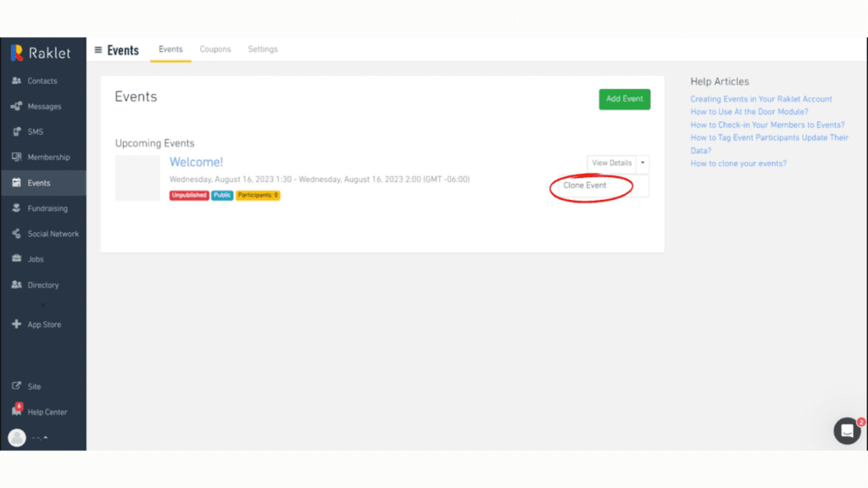This screenshot has width=868, height=488.
Task: Switch to the Events tab
Action: (170, 49)
